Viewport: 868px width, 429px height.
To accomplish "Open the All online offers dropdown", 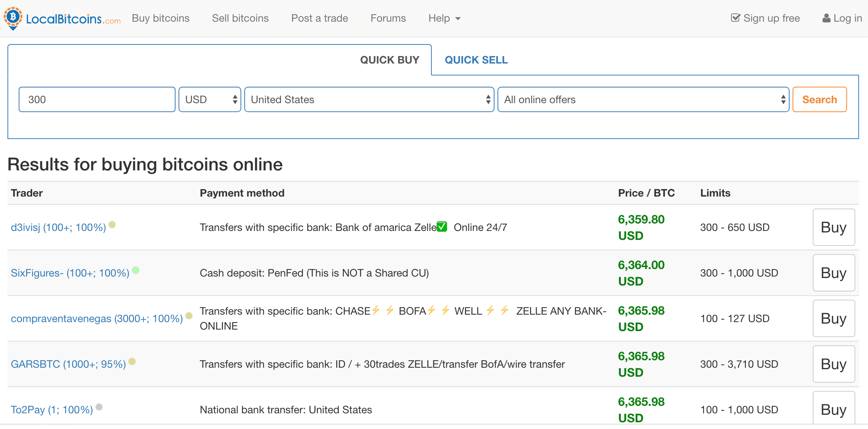I will [643, 99].
